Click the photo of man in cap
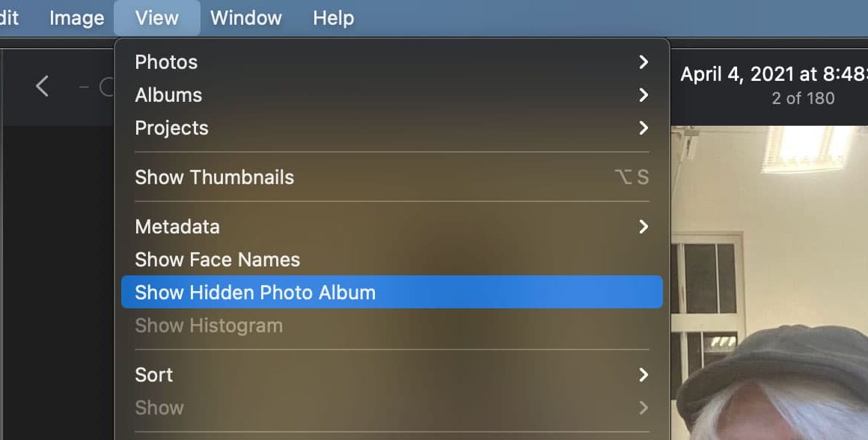Viewport: 868px width, 440px height. 769,282
